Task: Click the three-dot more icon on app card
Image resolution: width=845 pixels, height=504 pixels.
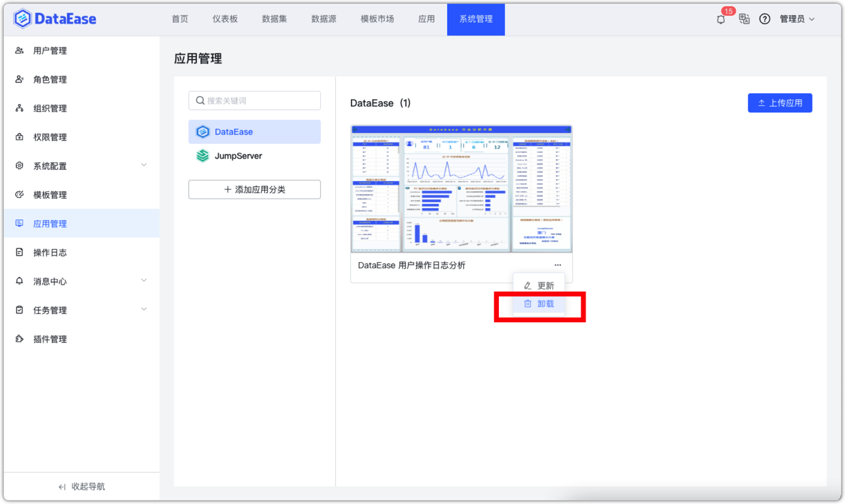Action: [558, 265]
